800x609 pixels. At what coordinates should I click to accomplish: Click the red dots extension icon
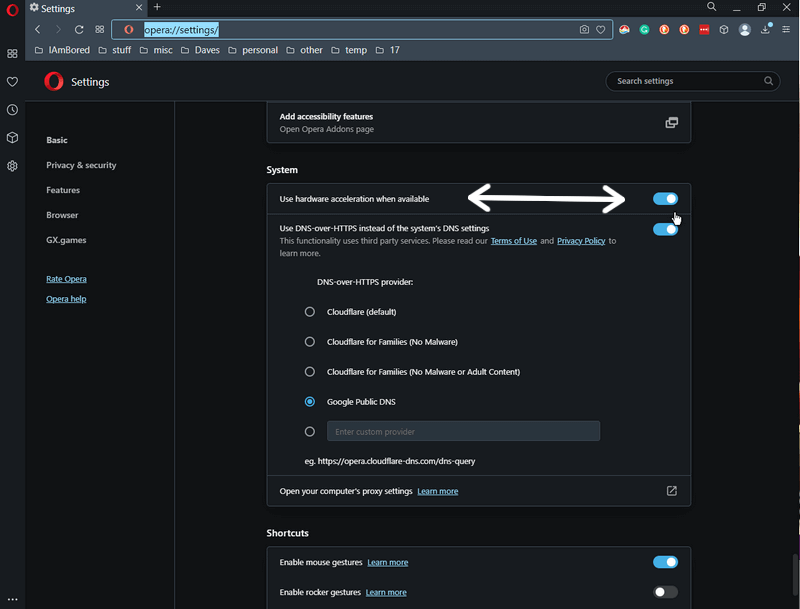704,30
